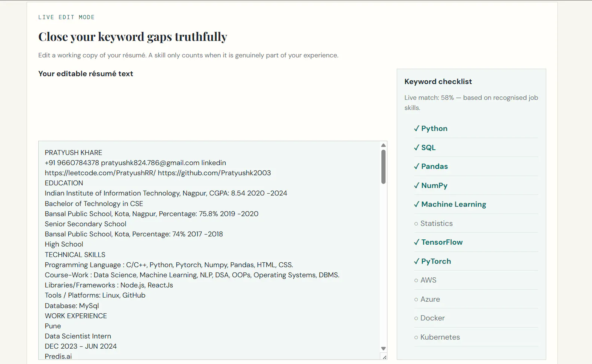Screen dimensions: 592x364
Task: Select the PyTorch checklist item
Action: point(476,261)
